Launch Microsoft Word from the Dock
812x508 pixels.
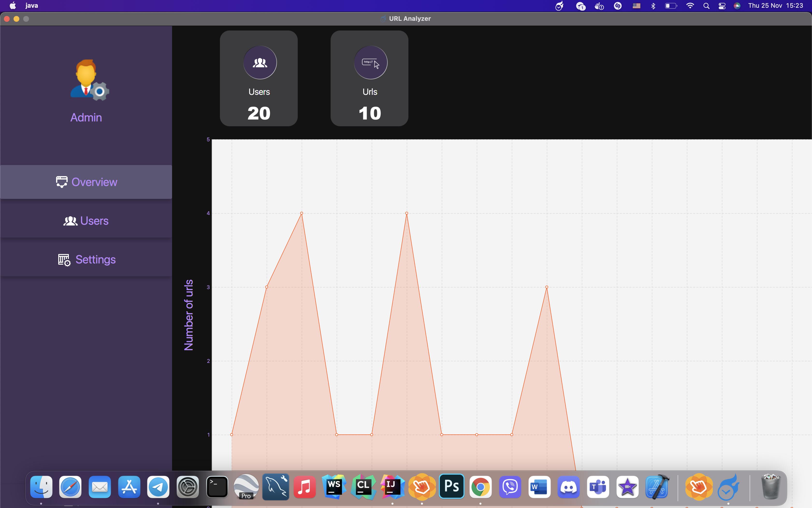pyautogui.click(x=540, y=487)
